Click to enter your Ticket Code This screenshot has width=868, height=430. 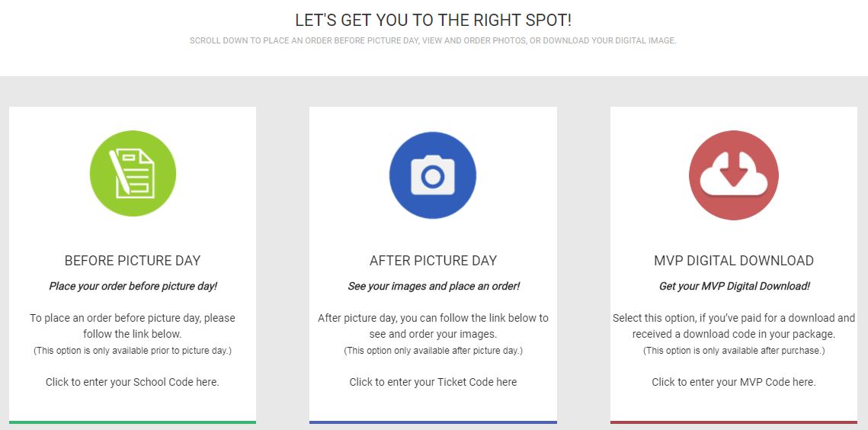coord(433,382)
